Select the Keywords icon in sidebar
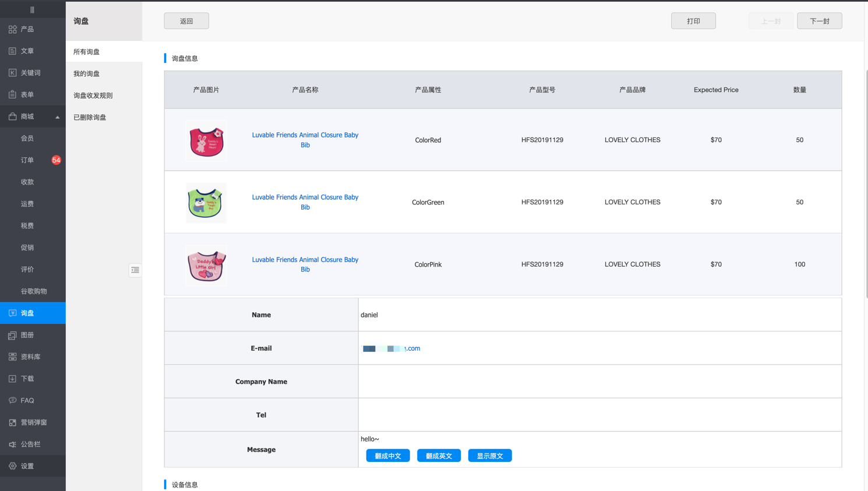Viewport: 868px width, 491px height. [12, 73]
